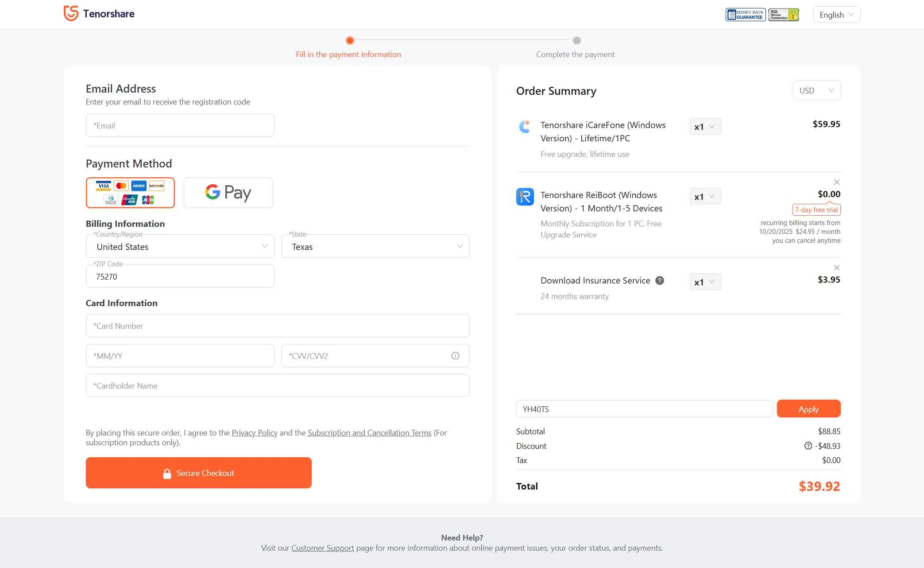The width and height of the screenshot is (924, 568).
Task: Open the English language dropdown
Action: 836,15
